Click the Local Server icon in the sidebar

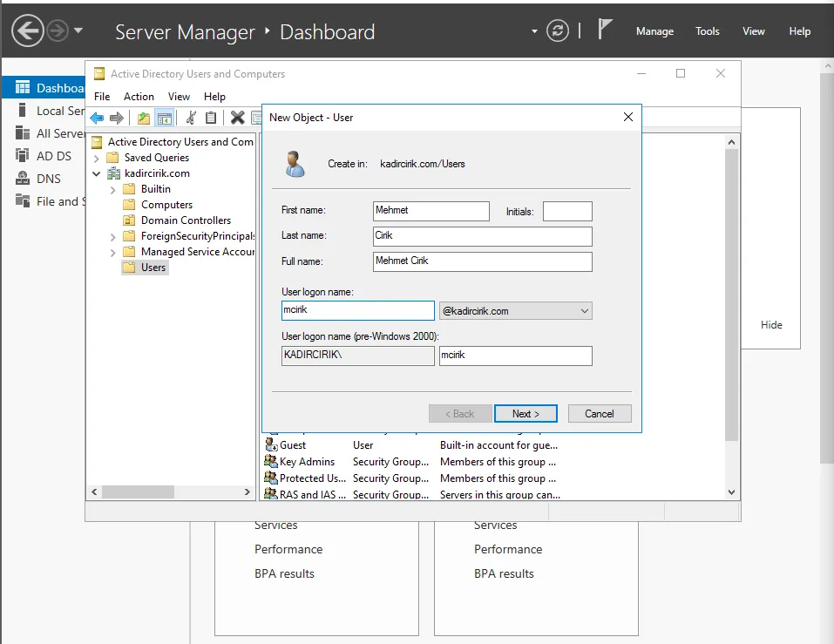coord(23,110)
